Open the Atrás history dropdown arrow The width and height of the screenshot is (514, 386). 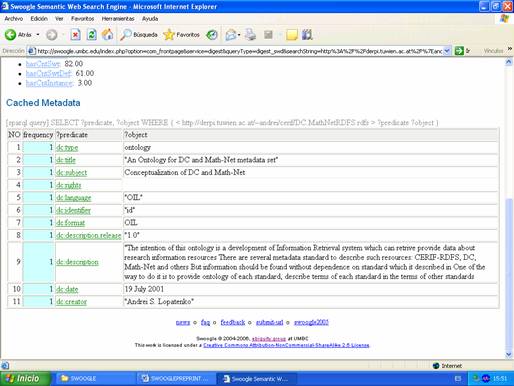[x=38, y=35]
